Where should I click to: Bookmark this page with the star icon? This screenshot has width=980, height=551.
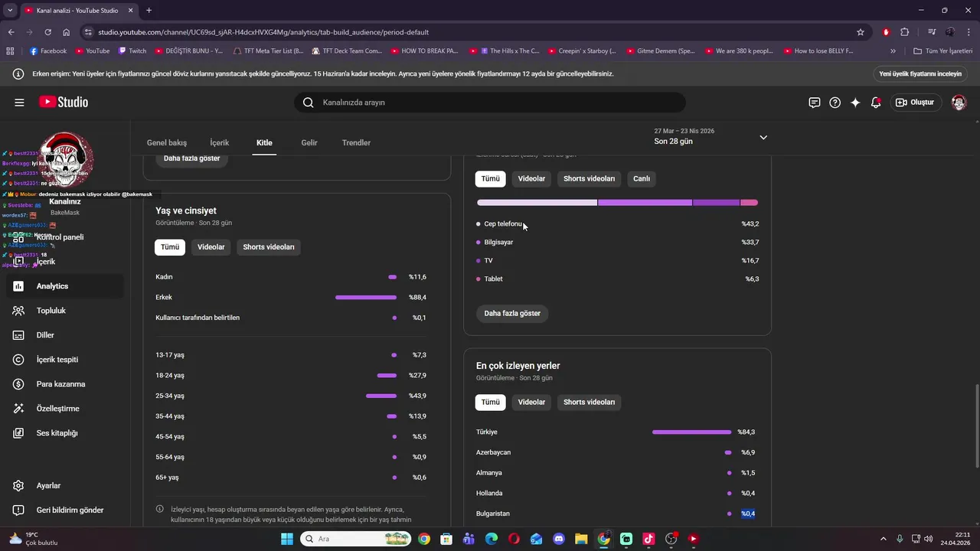tap(861, 32)
